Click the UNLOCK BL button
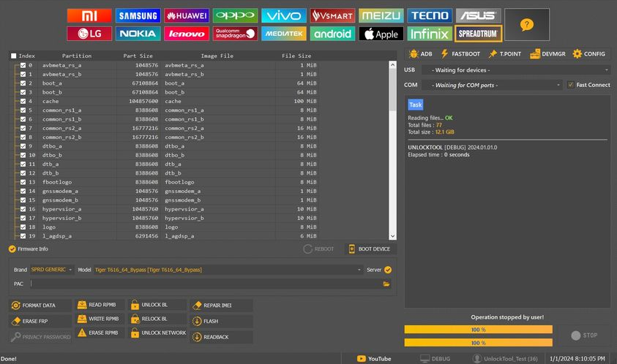The image size is (617, 364). (x=158, y=305)
